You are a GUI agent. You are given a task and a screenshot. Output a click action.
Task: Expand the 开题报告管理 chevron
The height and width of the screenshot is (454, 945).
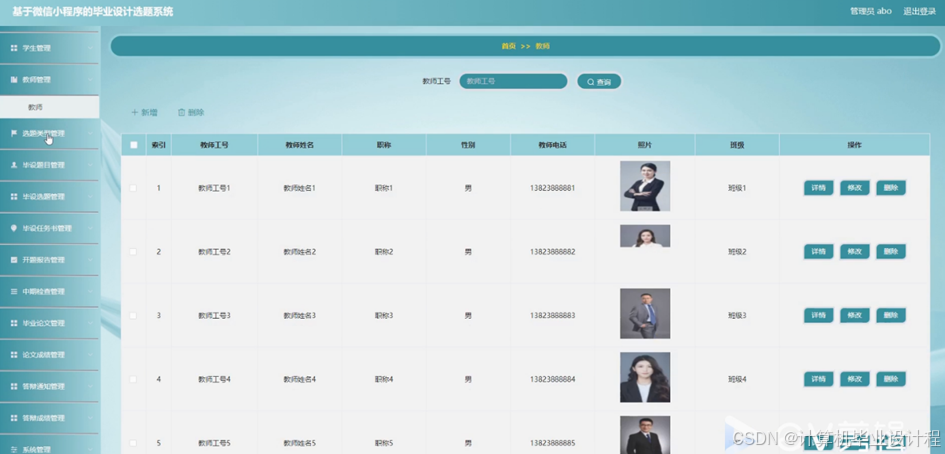pos(90,260)
